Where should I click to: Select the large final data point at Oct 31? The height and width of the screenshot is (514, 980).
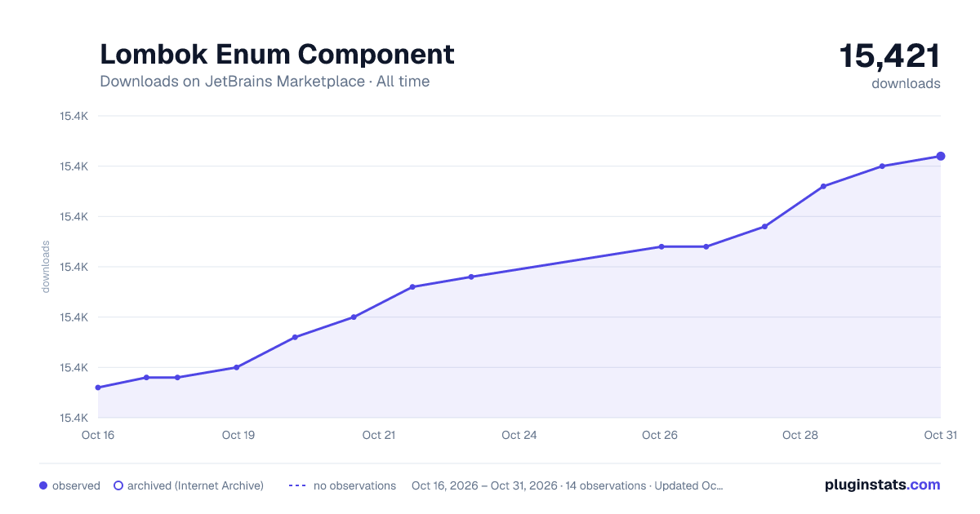point(941,156)
